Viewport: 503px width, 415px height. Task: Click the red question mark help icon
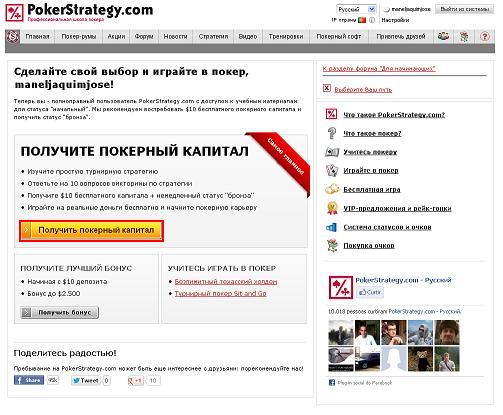pyautogui.click(x=485, y=36)
